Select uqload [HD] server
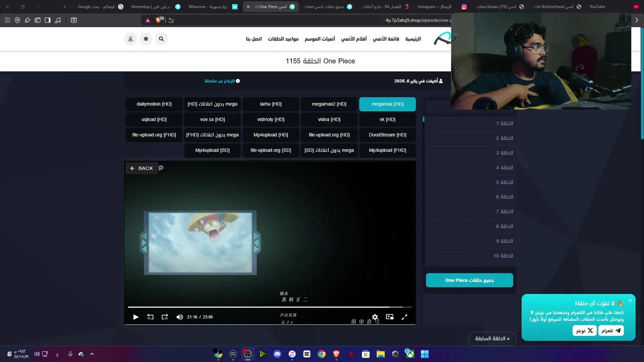644x362 pixels. point(154,119)
